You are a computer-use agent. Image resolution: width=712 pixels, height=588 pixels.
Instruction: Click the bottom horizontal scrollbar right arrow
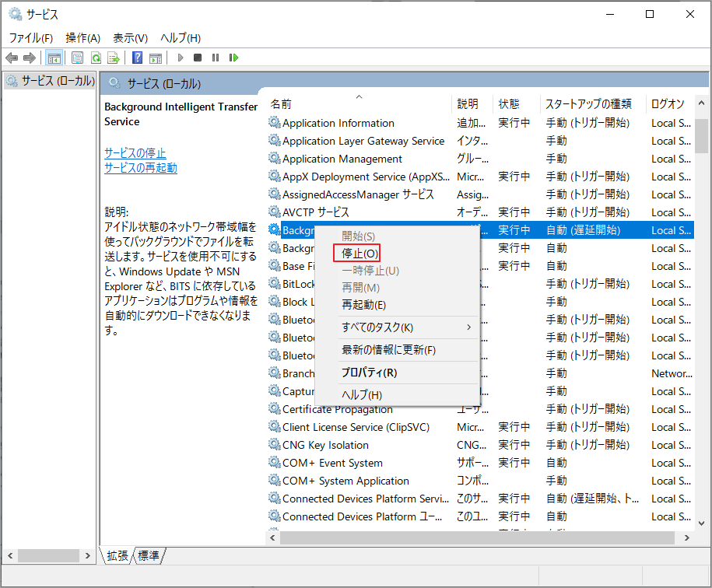tap(686, 537)
